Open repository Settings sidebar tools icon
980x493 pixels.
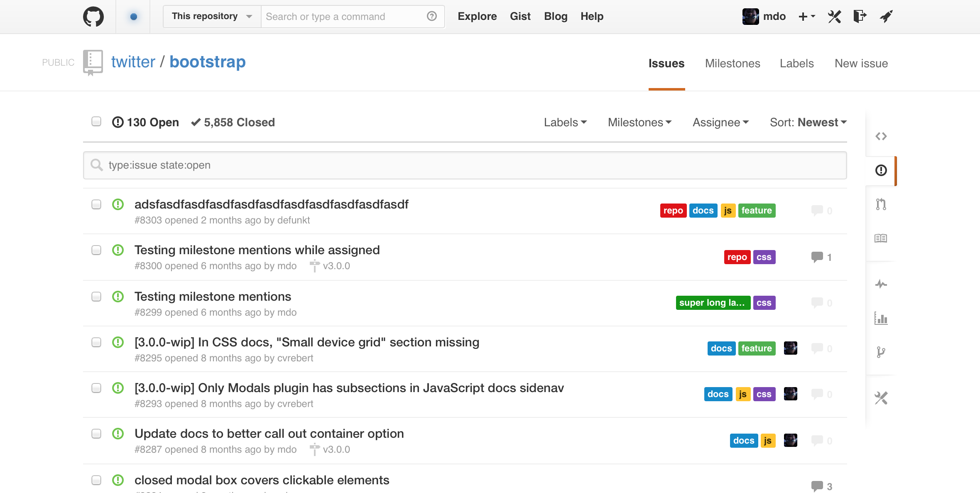881,398
